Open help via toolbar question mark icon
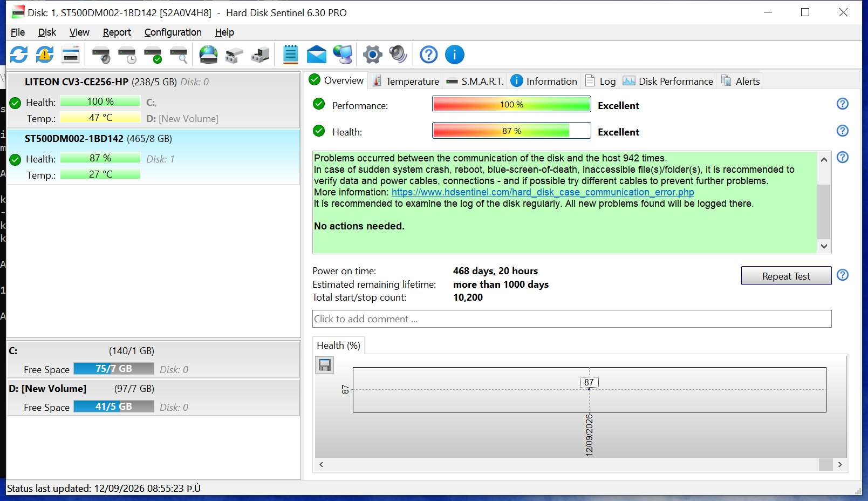The height and width of the screenshot is (501, 868). (x=429, y=55)
